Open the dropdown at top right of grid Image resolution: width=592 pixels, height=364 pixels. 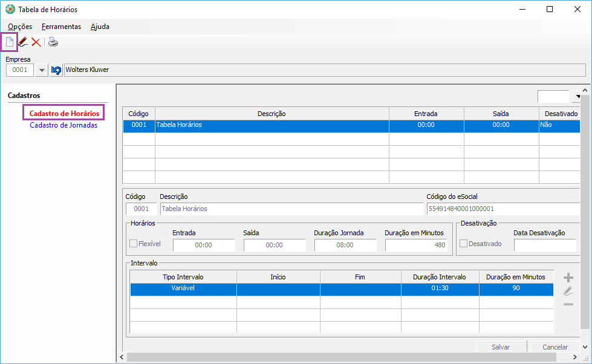coord(577,96)
